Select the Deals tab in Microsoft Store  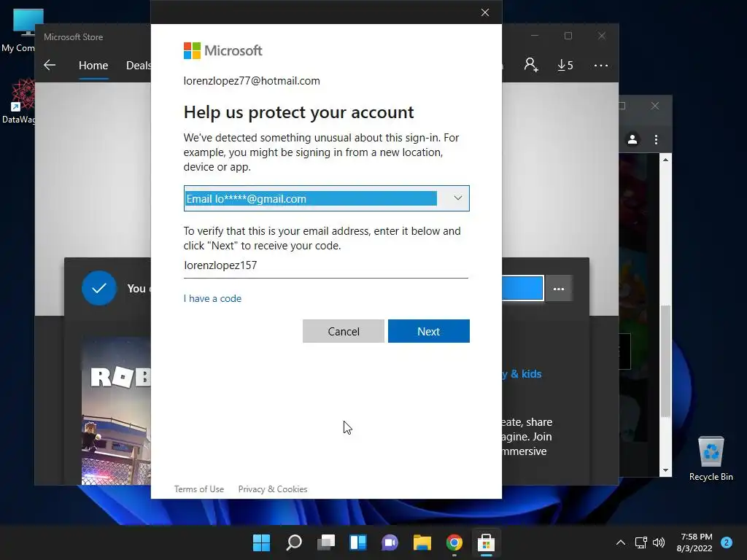pyautogui.click(x=138, y=65)
